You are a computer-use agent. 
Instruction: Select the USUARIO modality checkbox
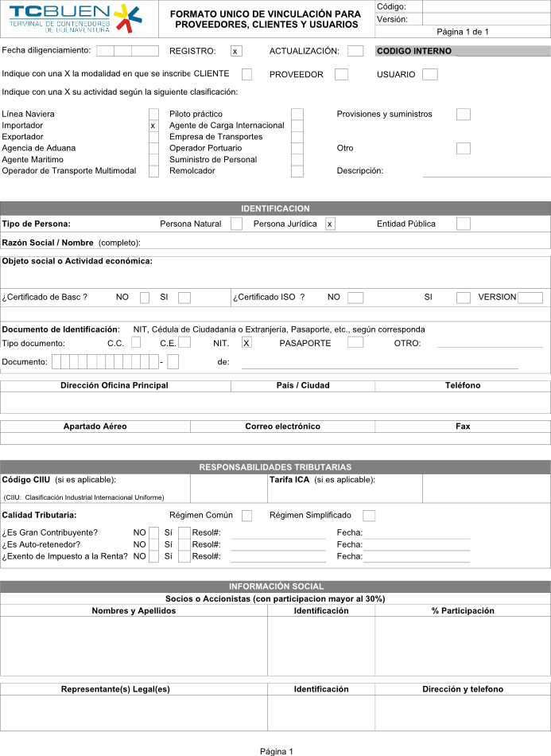click(430, 75)
